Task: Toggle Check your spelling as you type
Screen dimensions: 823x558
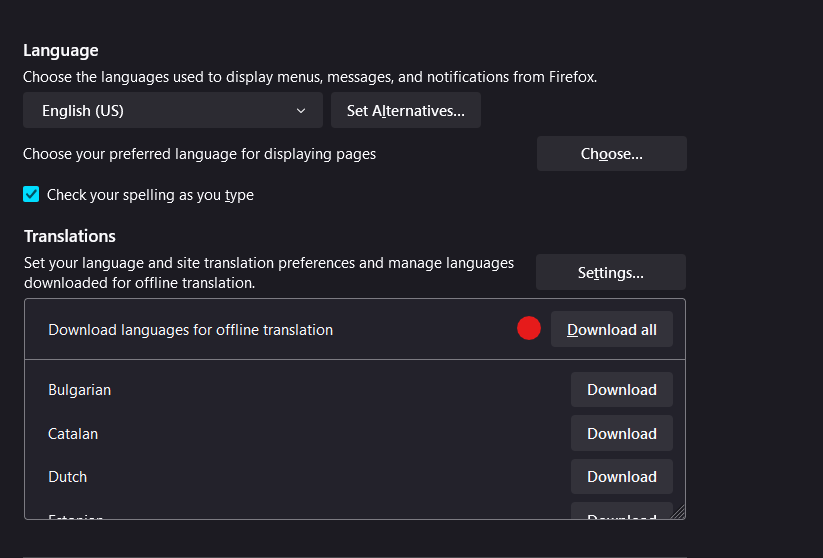Action: coord(31,195)
